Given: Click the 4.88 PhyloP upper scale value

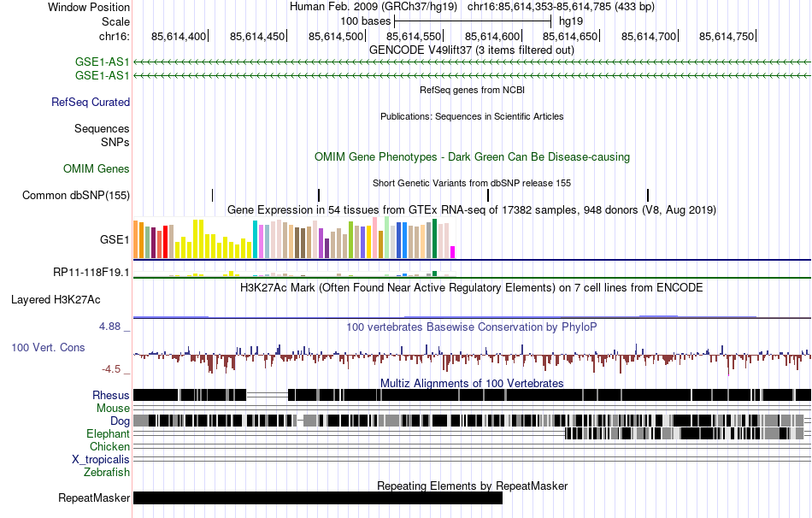Looking at the screenshot, I should click(x=109, y=327).
